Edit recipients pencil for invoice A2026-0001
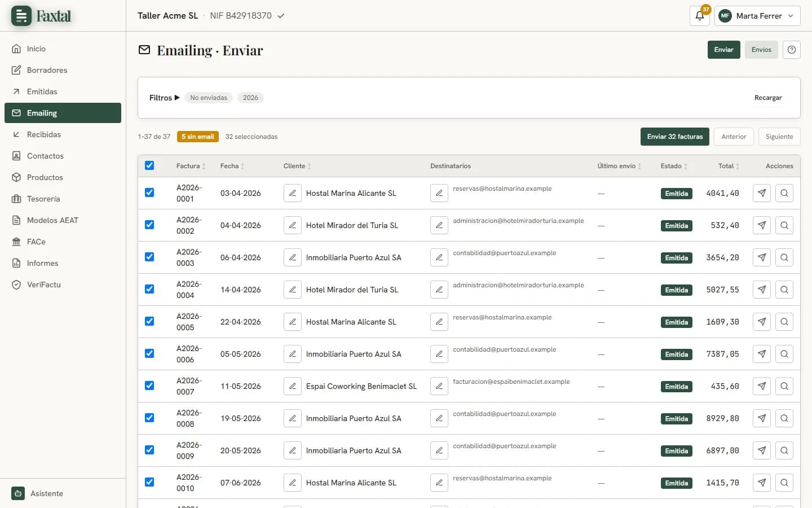 coord(439,193)
